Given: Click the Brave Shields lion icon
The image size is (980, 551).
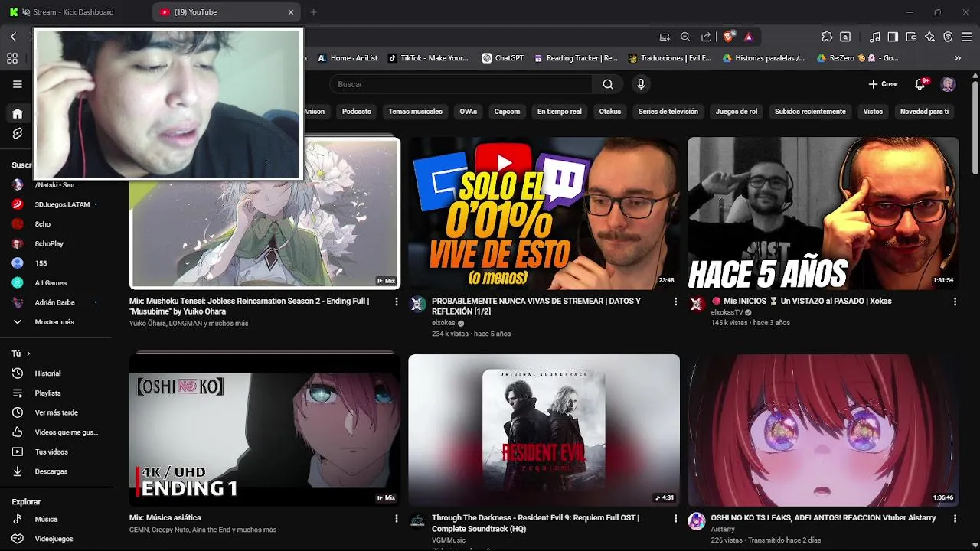Looking at the screenshot, I should click(x=728, y=37).
